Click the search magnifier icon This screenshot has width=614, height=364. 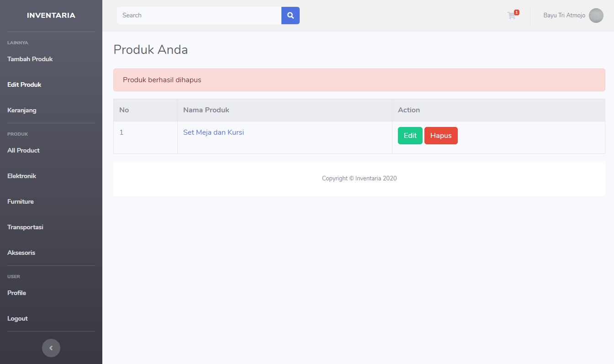pyautogui.click(x=291, y=15)
